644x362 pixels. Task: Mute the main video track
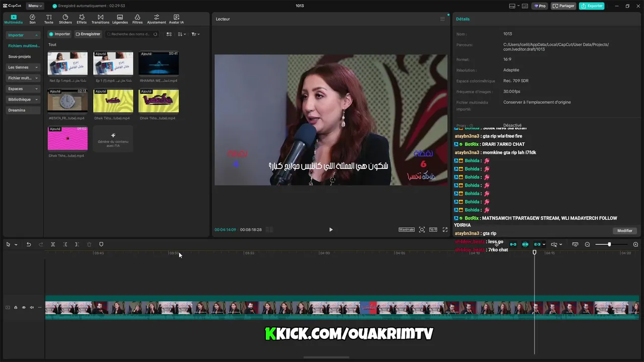tap(32, 307)
